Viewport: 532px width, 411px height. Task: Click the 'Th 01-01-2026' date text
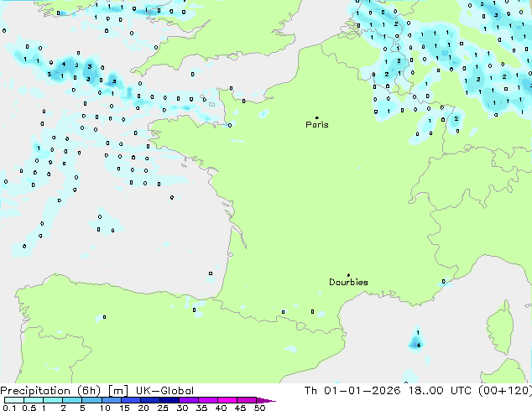click(x=352, y=391)
